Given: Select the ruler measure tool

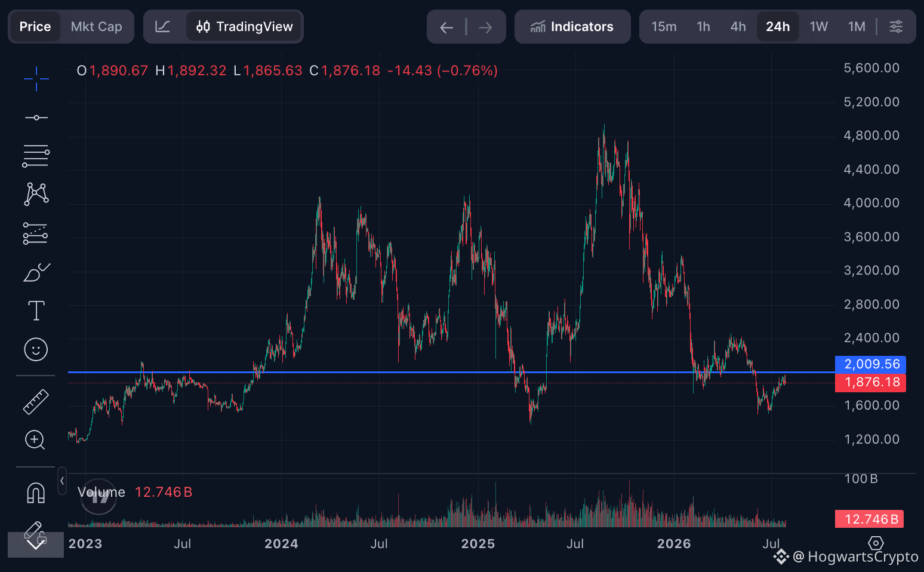Looking at the screenshot, I should coord(36,402).
